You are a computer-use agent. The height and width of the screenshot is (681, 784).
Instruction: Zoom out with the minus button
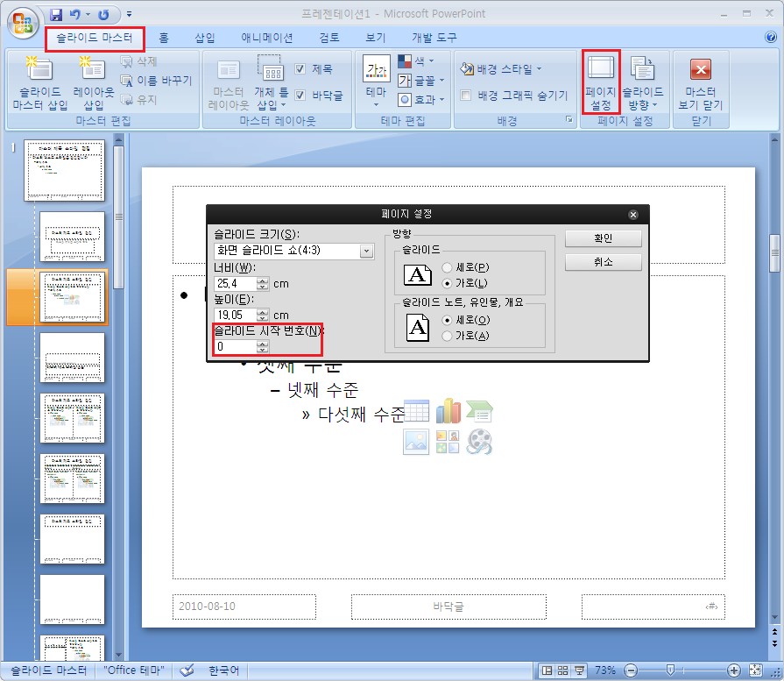631,670
